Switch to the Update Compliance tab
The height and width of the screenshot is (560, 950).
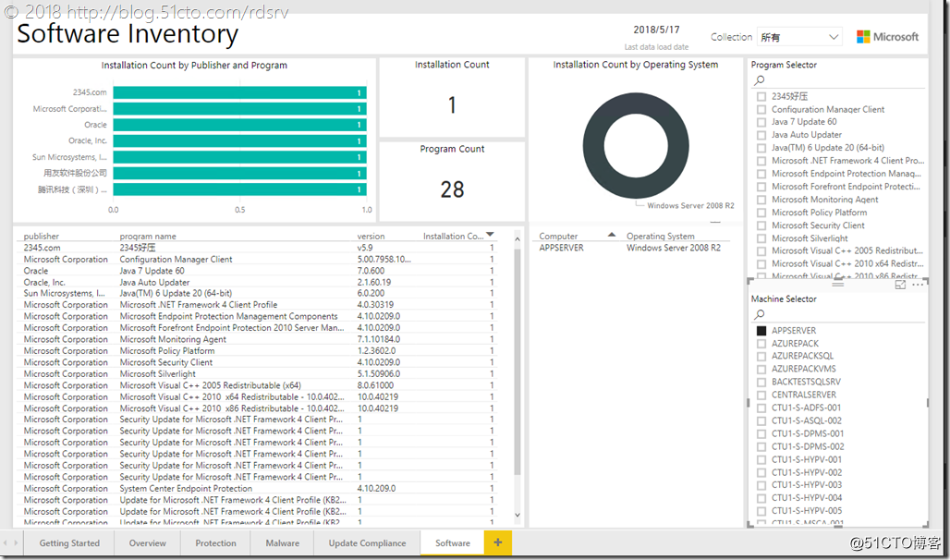point(367,543)
